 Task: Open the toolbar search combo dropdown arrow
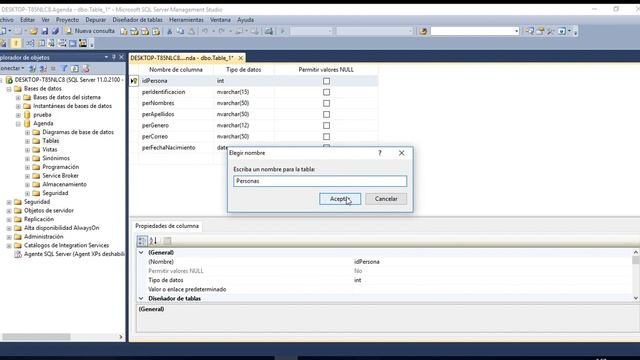pos(516,31)
